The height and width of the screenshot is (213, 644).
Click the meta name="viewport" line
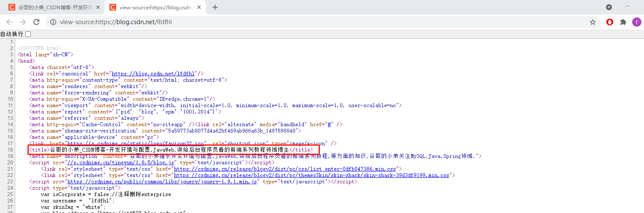point(215,105)
